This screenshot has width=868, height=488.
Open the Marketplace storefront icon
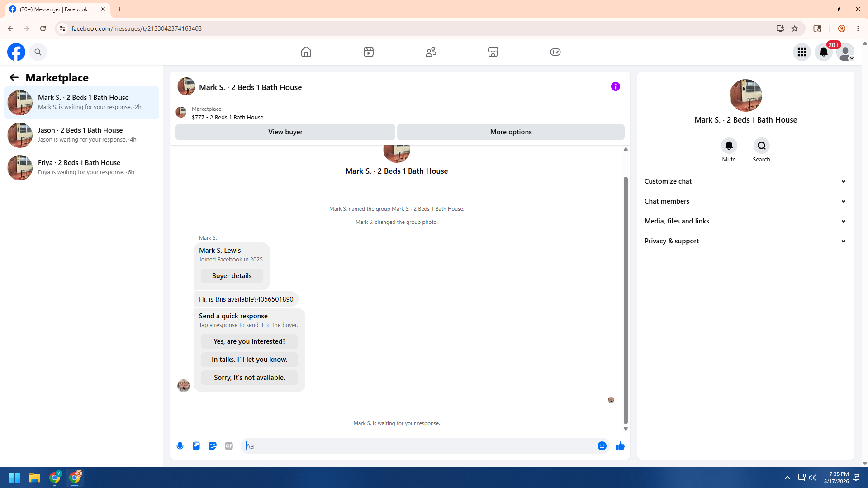[493, 52]
